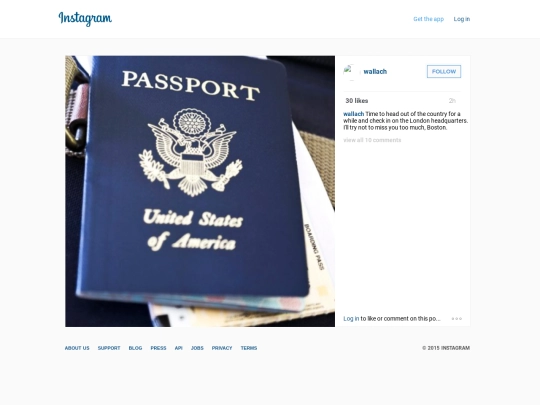540x405 pixels.
Task: Click Log in in the header
Action: [461, 19]
